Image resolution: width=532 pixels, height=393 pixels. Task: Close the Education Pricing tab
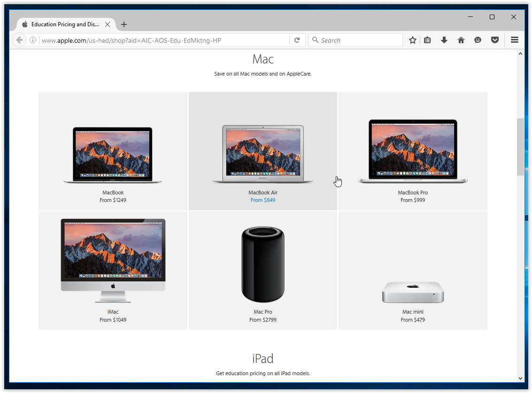pos(107,24)
